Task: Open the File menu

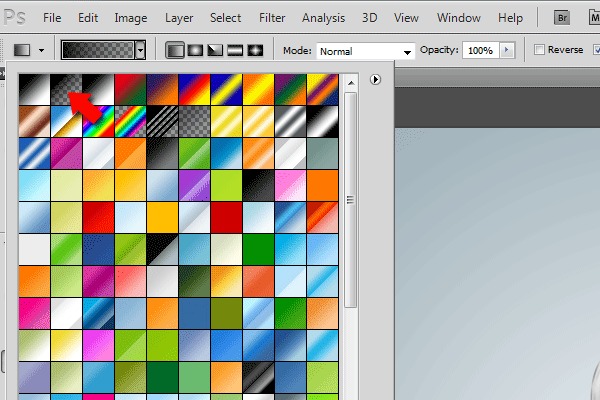Action: tap(52, 18)
